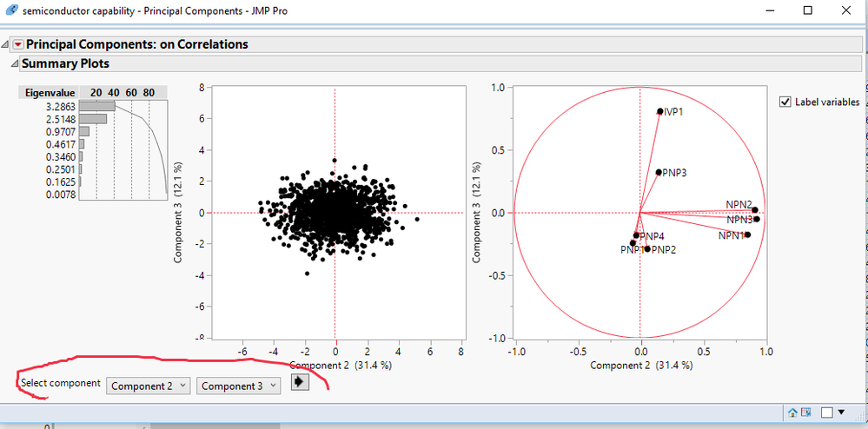Click the Eigenvalue column header

[50, 92]
